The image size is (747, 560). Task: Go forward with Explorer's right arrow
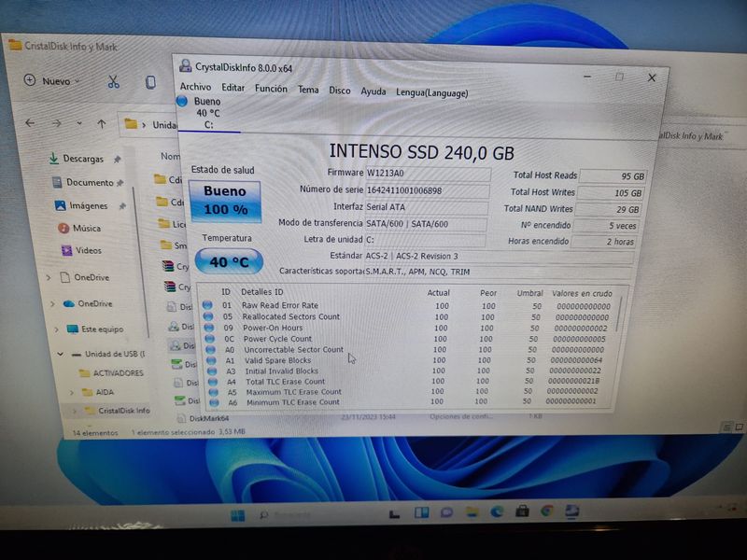click(57, 123)
